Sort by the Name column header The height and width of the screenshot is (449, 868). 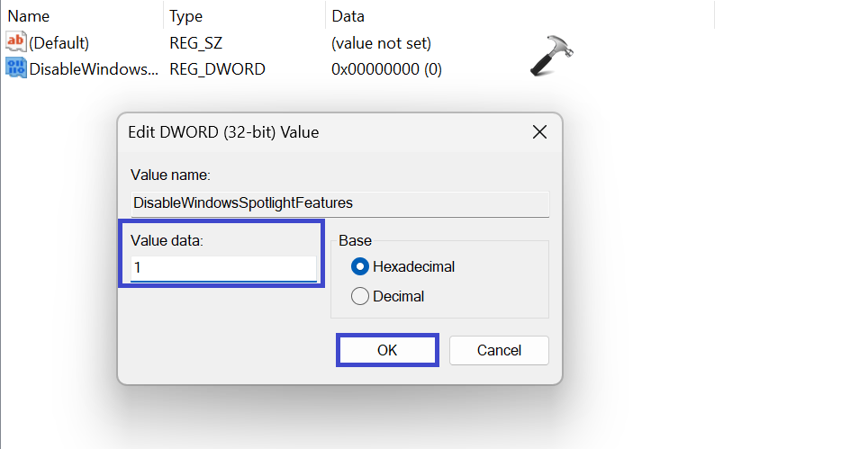click(x=29, y=16)
